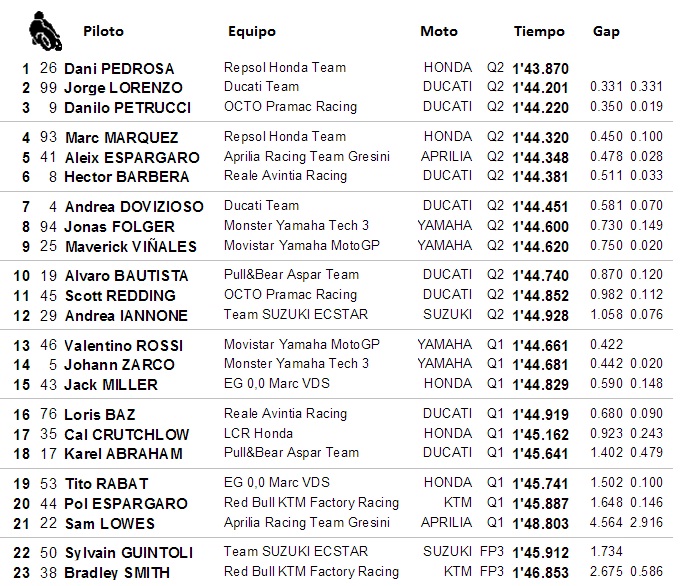
Task: Click the motorcycle rider icon
Action: (45, 31)
